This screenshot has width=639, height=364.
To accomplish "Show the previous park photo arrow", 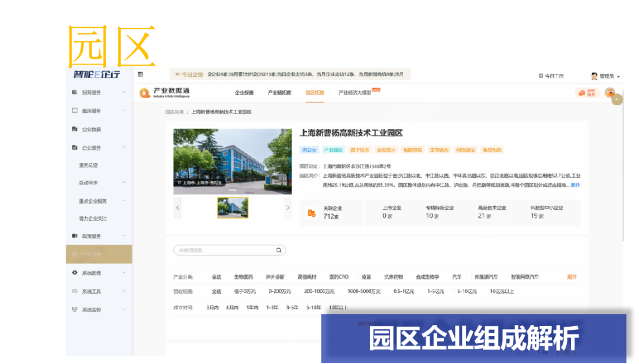I will (177, 208).
